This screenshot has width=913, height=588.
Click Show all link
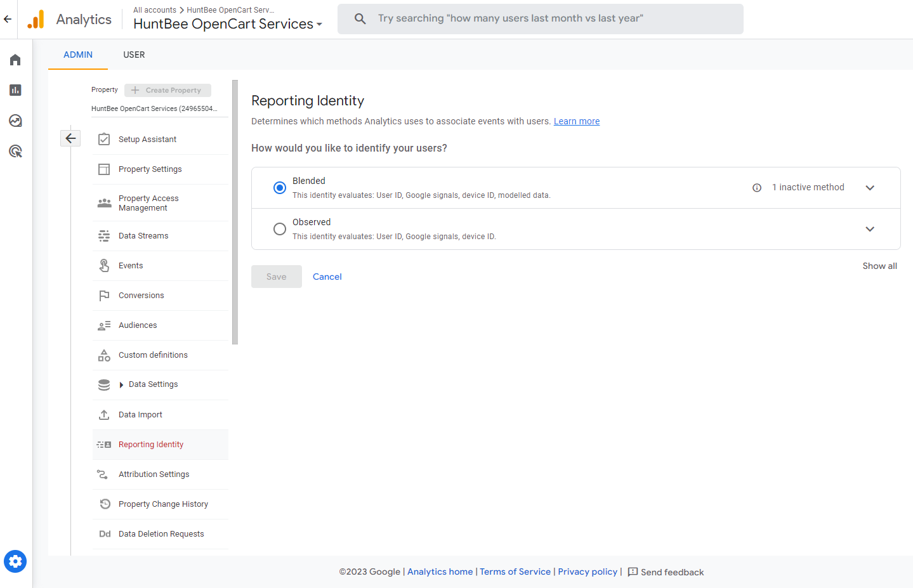coord(879,266)
